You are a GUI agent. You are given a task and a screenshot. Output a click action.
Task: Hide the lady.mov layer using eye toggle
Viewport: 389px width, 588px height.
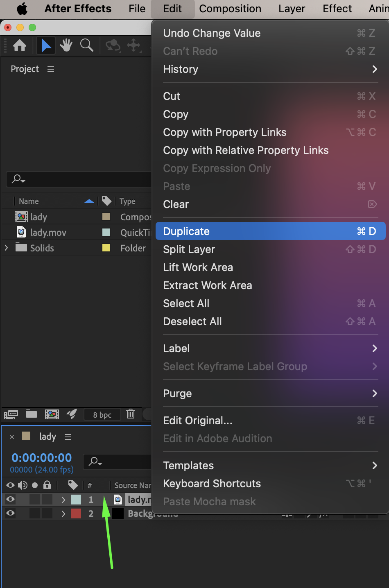tap(10, 499)
